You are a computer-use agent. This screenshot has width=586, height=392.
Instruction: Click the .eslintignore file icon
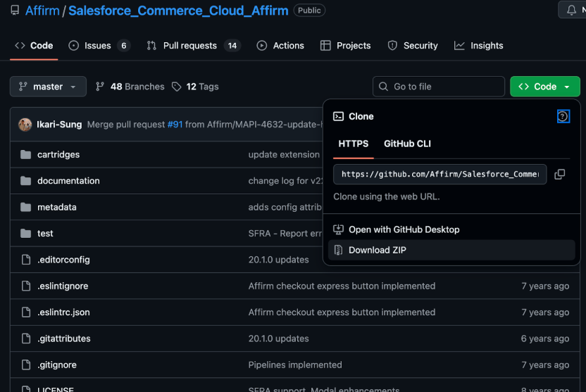[x=26, y=286]
